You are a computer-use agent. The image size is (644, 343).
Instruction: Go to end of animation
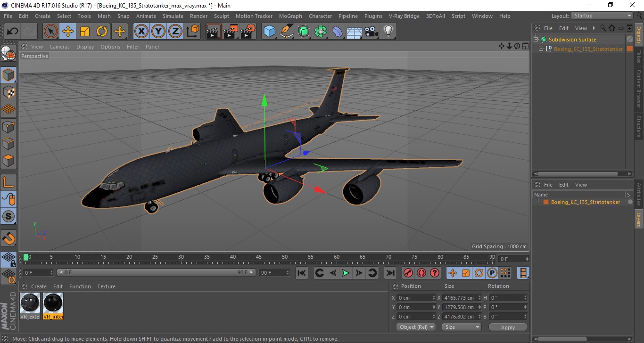(x=390, y=273)
